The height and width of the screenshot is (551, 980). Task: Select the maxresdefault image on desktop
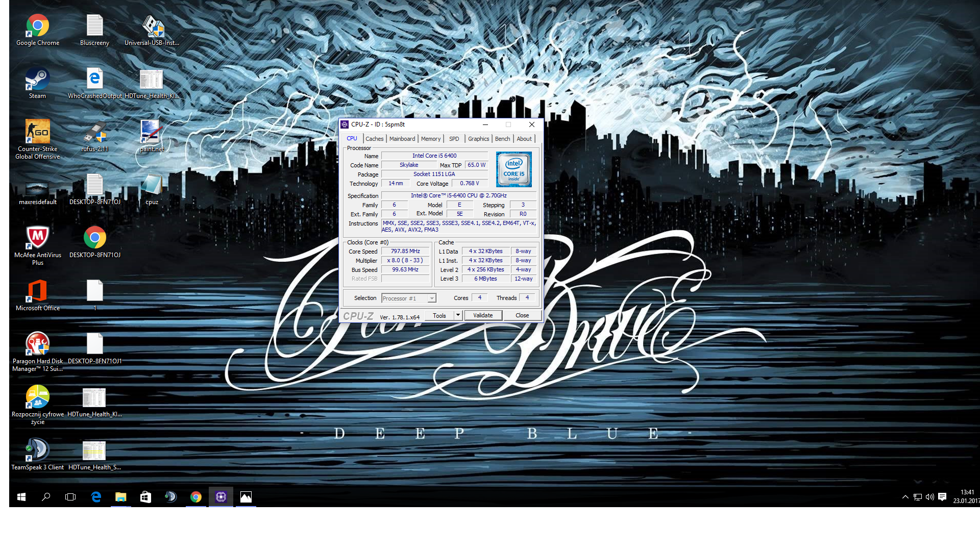(38, 193)
